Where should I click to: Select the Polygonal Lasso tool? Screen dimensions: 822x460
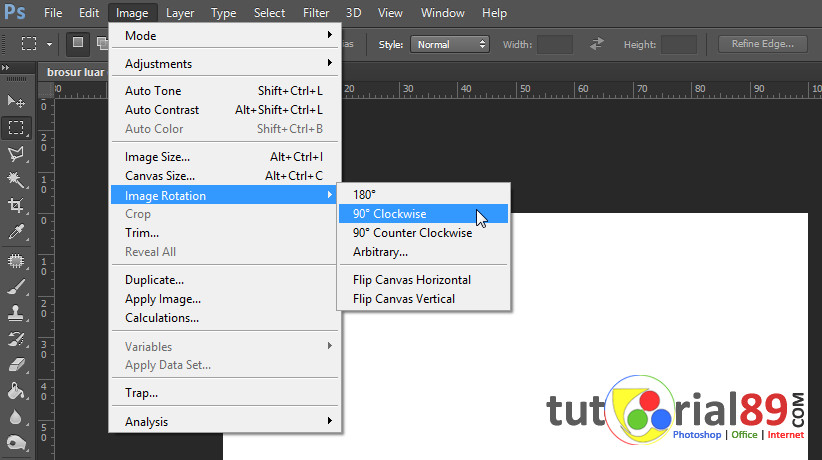(x=16, y=154)
